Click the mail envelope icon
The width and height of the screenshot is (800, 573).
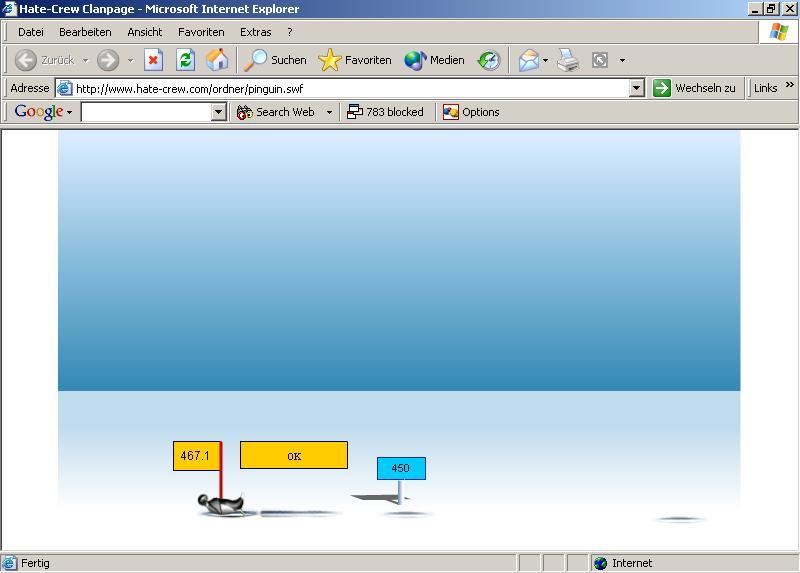pyautogui.click(x=529, y=60)
